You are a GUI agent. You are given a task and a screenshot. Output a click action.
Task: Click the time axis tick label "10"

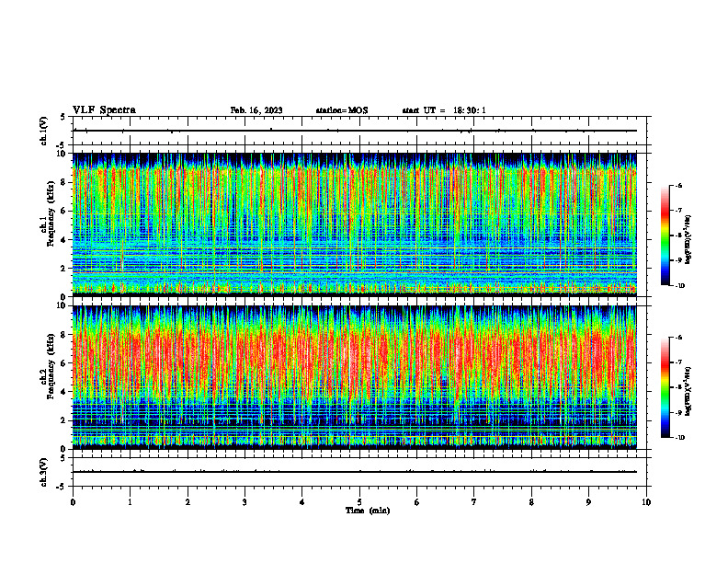646,502
